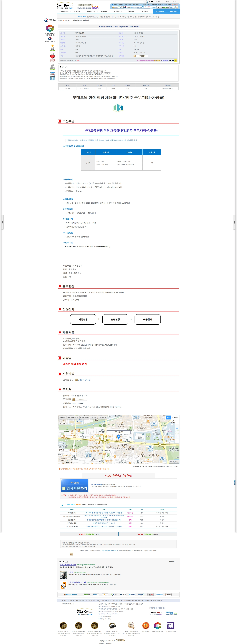Share the posting on X (Twitter)
Viewport: 237px width, 644px height.
[170, 61]
